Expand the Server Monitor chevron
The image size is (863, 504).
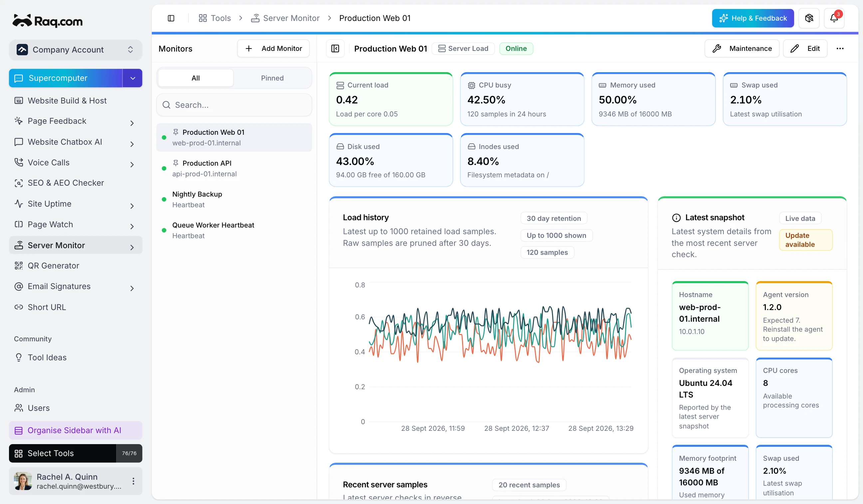pos(132,247)
